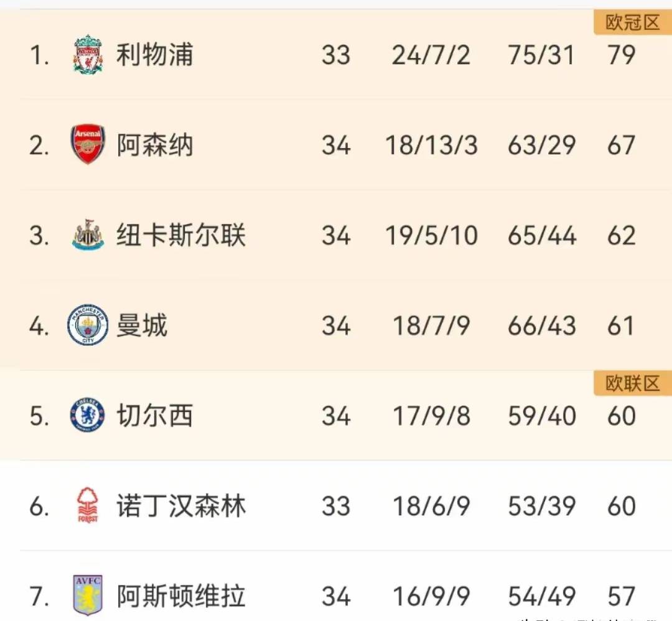Click the 欧联区 zone label

[x=632, y=384]
